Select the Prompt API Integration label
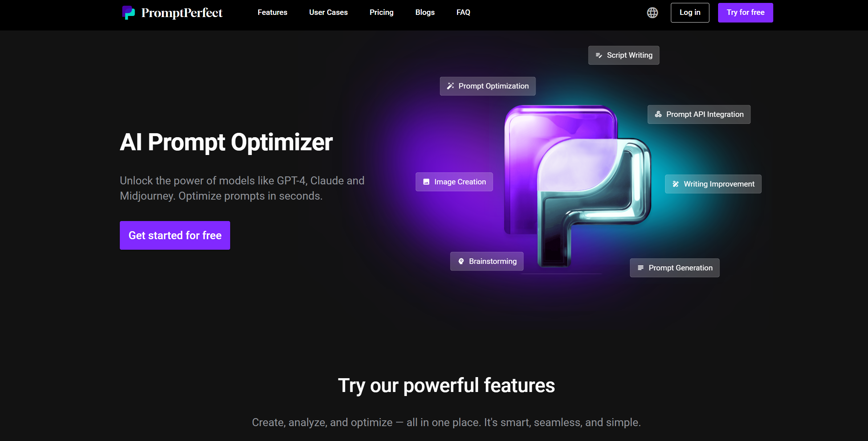 tap(705, 114)
